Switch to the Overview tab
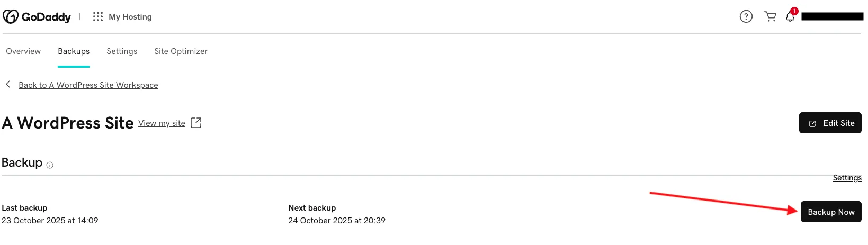Screen dimensions: 868x245 tap(23, 51)
